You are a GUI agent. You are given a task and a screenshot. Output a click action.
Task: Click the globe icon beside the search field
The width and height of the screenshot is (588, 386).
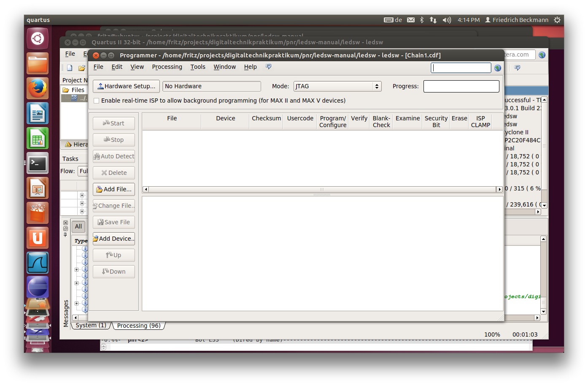pyautogui.click(x=498, y=68)
